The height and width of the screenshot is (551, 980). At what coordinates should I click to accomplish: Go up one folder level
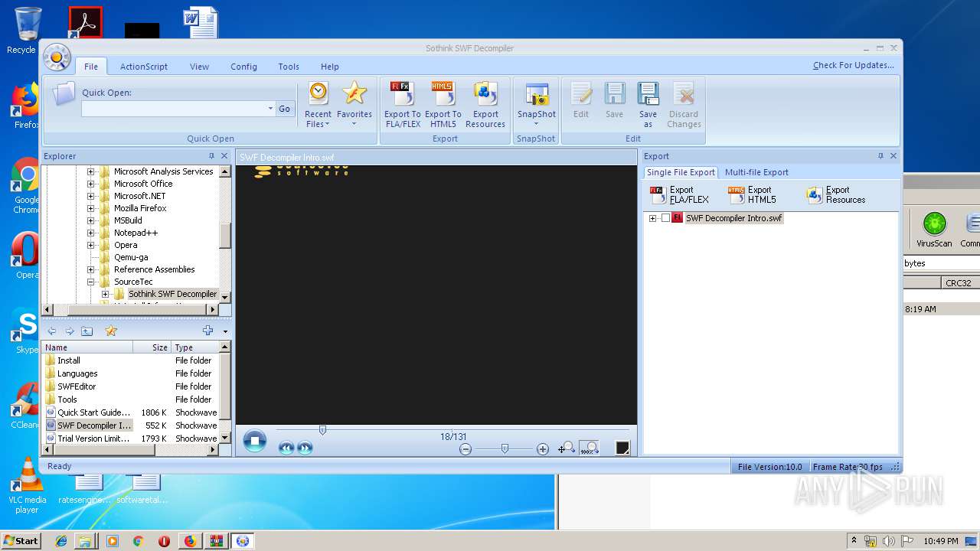[87, 331]
